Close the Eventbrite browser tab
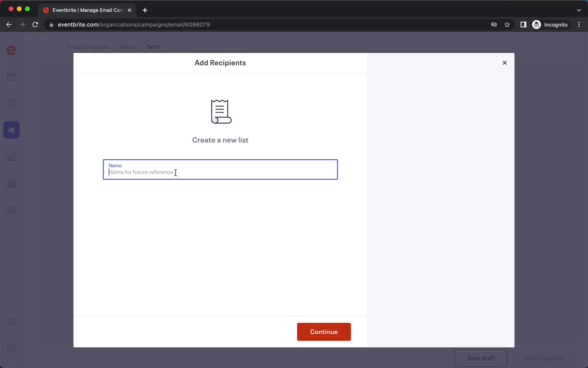Viewport: 588px width, 368px height. (x=130, y=10)
